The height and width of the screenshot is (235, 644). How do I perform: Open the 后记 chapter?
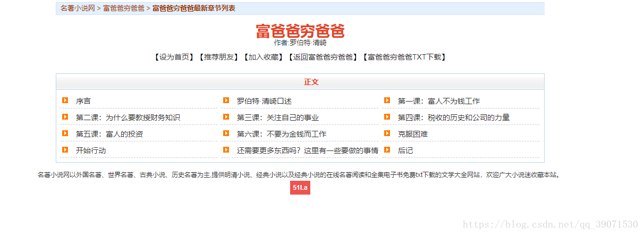coord(405,150)
